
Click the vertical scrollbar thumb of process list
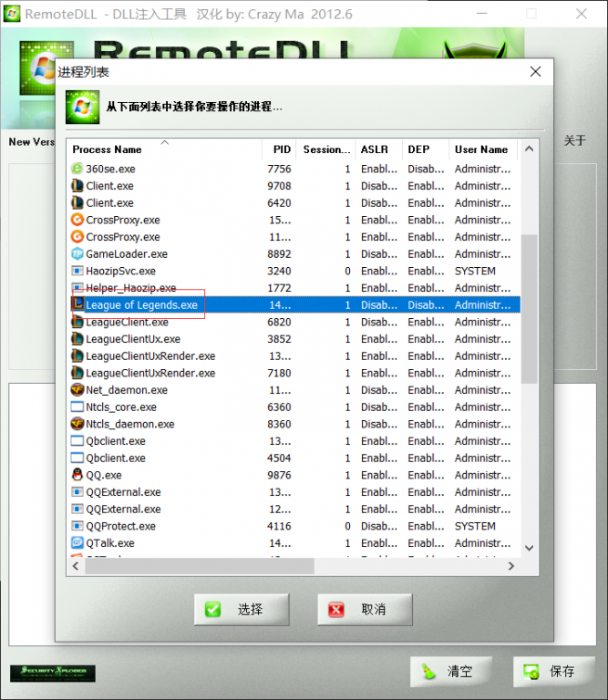[530, 309]
